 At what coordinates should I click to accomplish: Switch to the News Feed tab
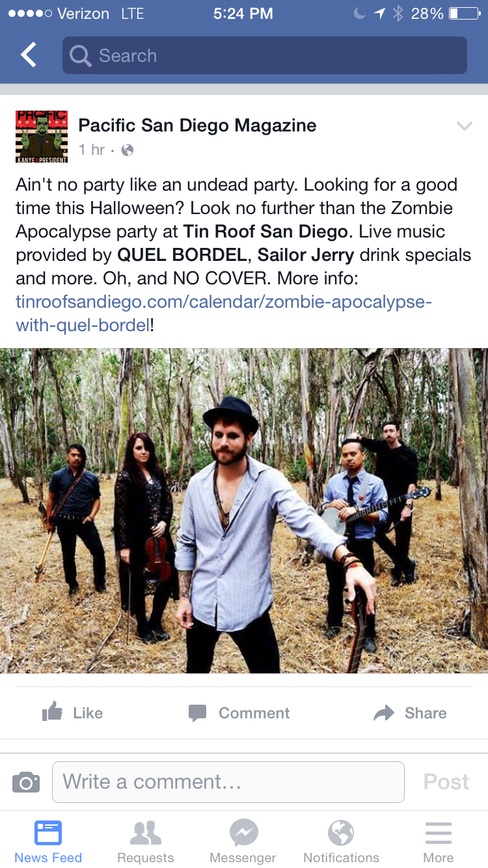(48, 842)
